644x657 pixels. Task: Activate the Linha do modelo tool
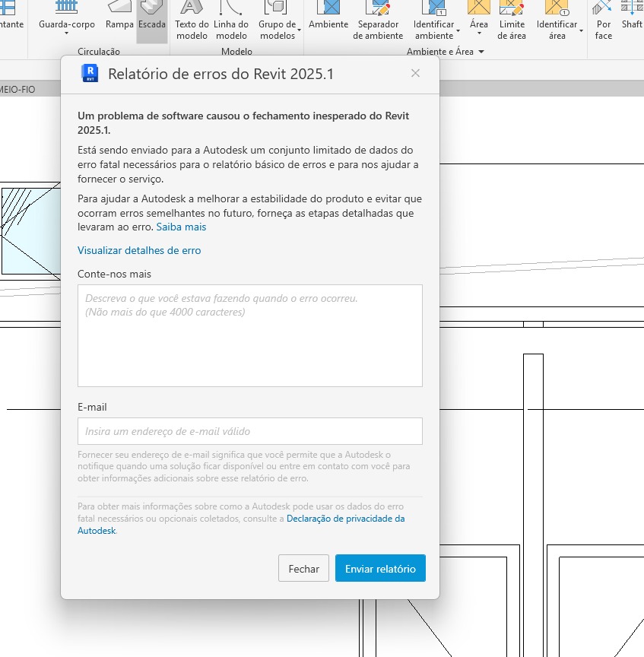pos(230,18)
